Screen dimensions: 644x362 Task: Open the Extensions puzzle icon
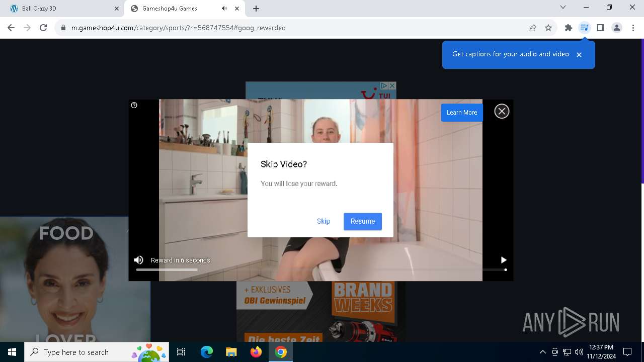point(569,28)
